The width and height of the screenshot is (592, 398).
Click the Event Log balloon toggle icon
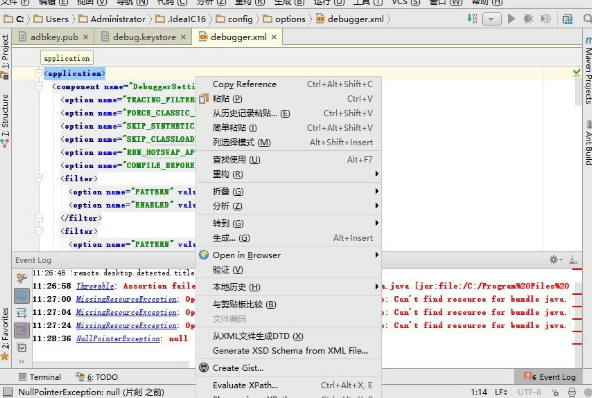point(22,295)
